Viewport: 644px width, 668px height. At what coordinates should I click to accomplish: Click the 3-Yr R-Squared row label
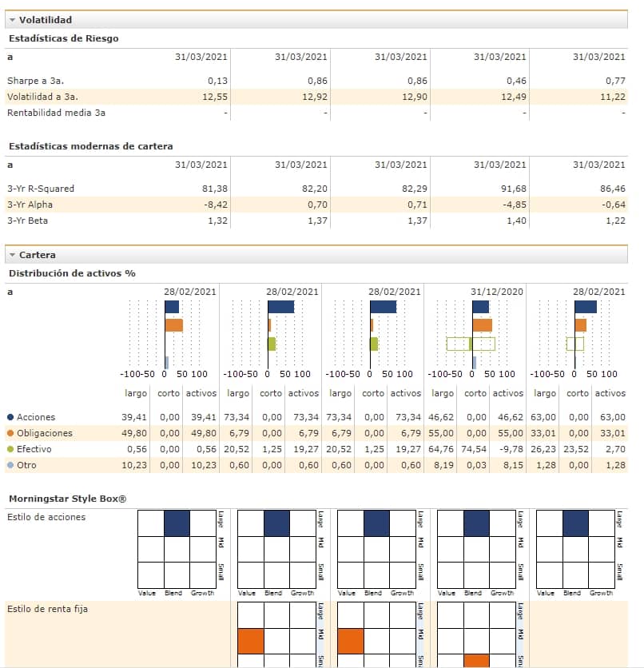click(x=41, y=189)
